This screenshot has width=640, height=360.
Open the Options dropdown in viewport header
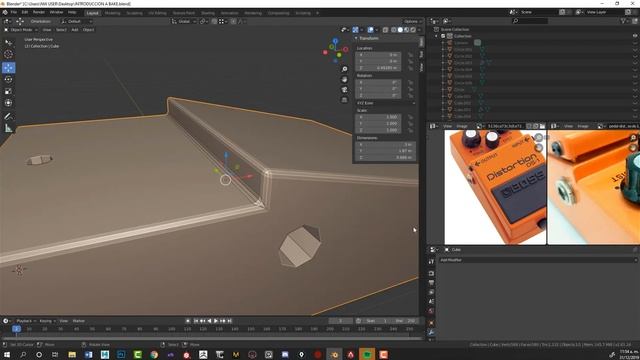coord(413,21)
